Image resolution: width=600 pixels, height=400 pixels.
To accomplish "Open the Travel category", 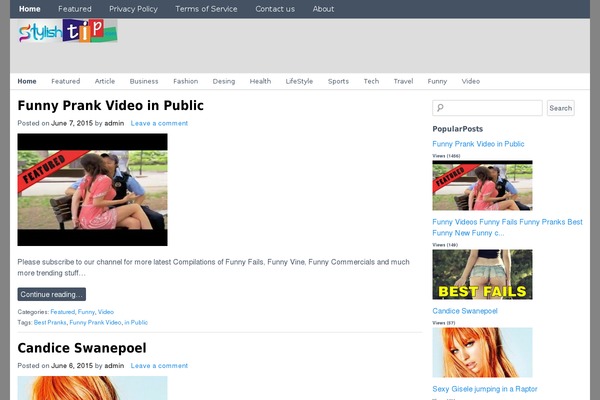I will [403, 81].
